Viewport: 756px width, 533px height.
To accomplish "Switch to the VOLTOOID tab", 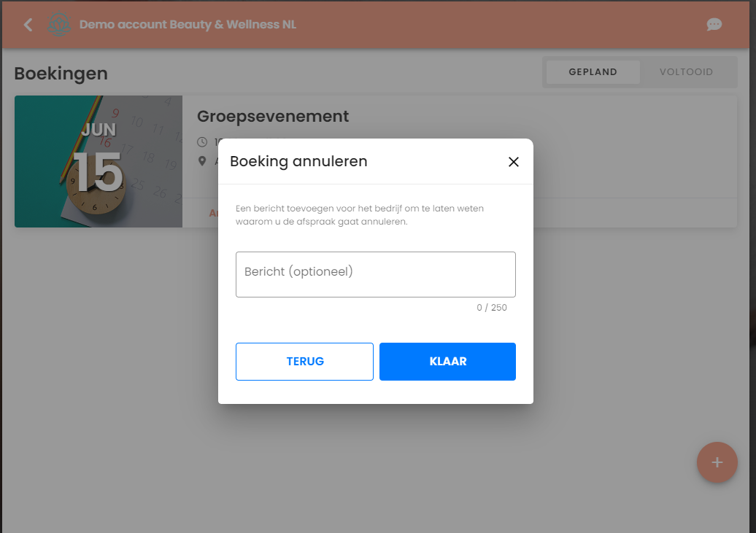I will click(x=686, y=71).
